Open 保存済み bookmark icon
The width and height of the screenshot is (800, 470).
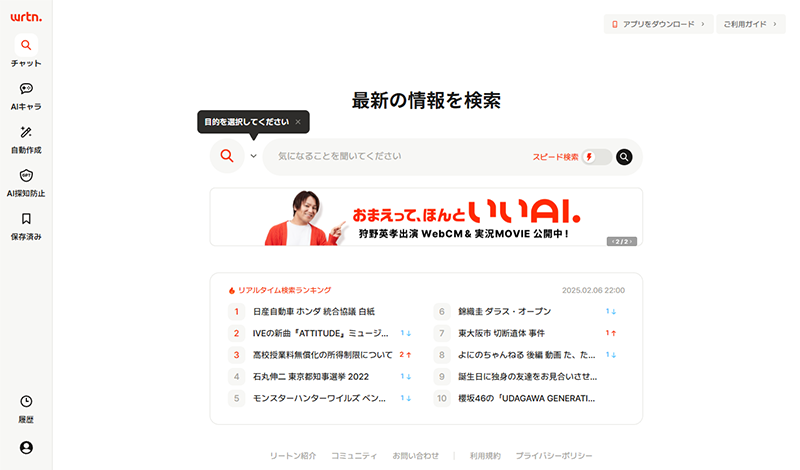[26, 219]
